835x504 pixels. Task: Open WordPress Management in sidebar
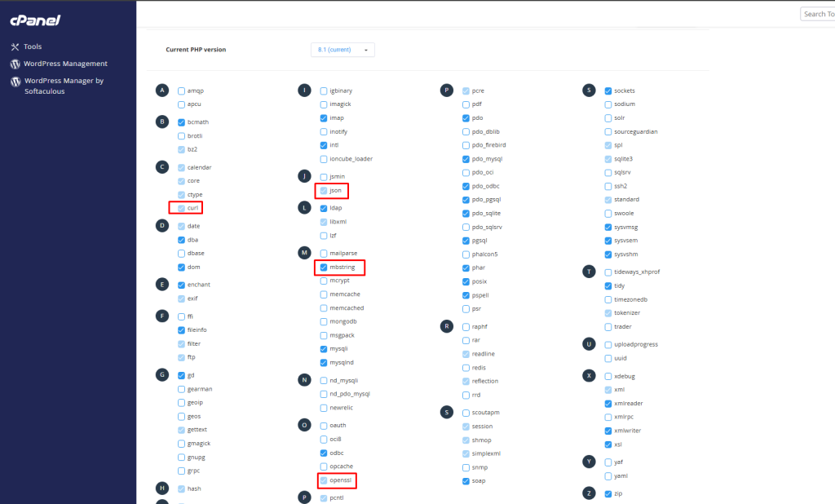pyautogui.click(x=65, y=64)
